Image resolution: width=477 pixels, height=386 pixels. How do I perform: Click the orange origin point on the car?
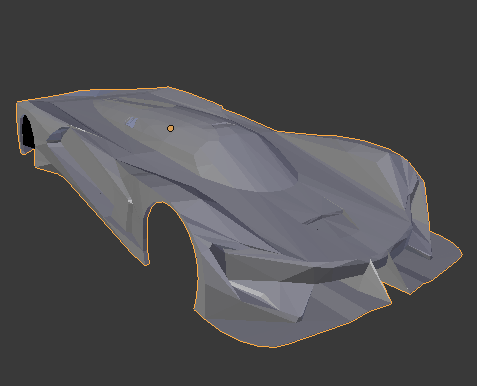click(170, 128)
